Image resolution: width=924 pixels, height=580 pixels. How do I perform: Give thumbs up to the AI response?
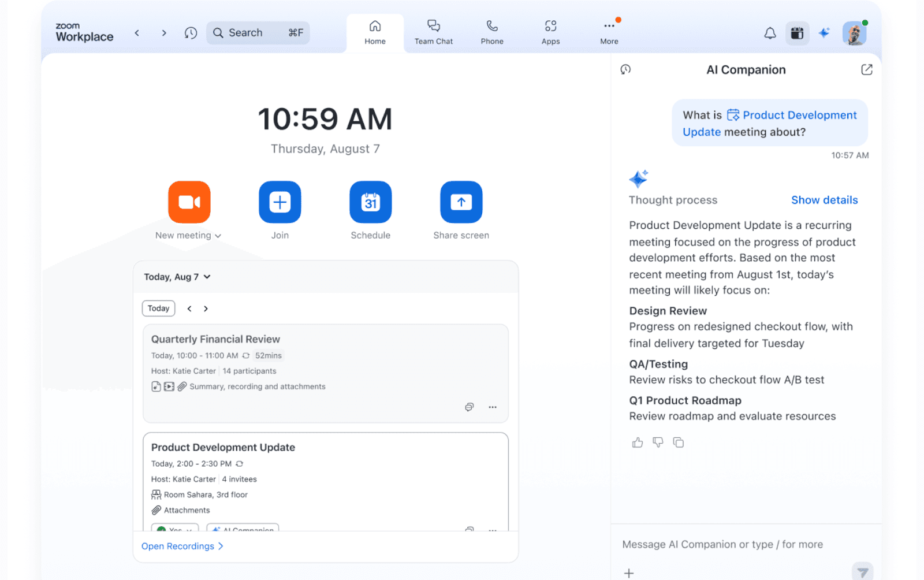click(638, 443)
